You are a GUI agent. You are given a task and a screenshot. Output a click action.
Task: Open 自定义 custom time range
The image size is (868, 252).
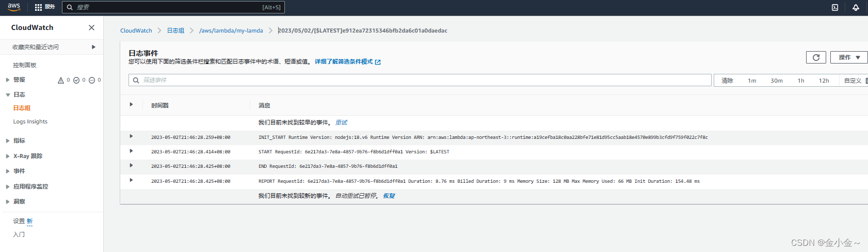(x=853, y=81)
